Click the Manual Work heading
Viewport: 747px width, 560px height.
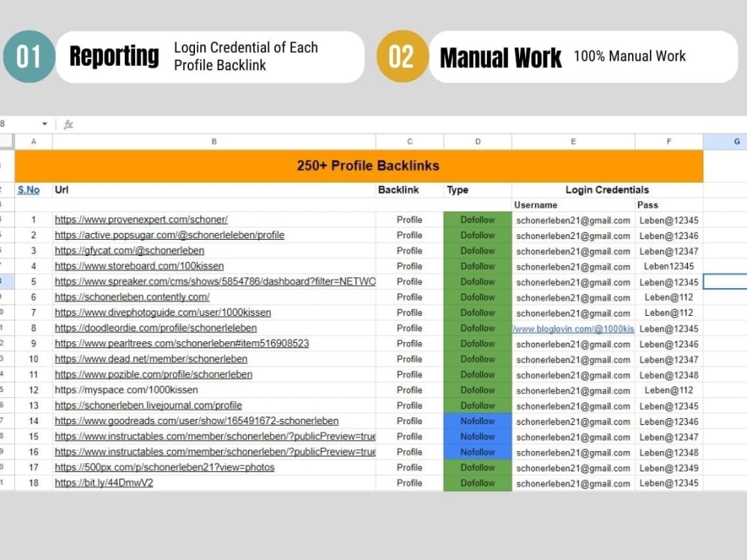(500, 57)
